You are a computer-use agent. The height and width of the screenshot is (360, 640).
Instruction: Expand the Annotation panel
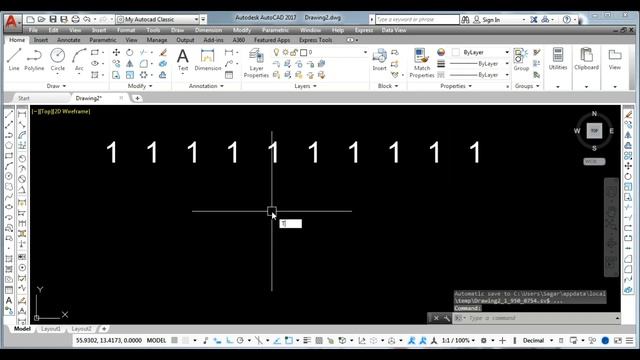click(x=206, y=86)
